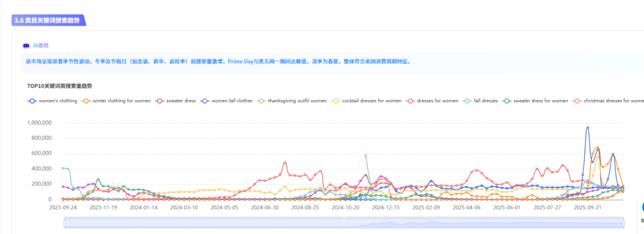Toggle women fall clothes legend series
Screen dimensions: 644x234
tap(227, 101)
